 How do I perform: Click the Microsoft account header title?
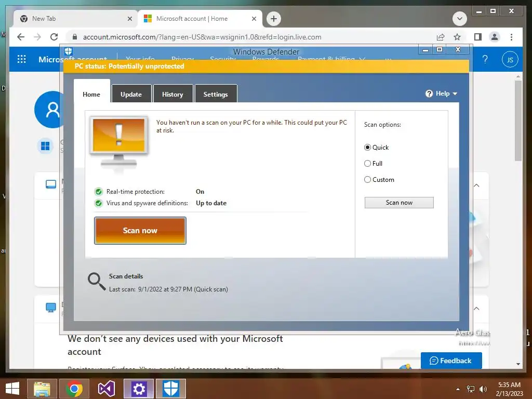[73, 60]
